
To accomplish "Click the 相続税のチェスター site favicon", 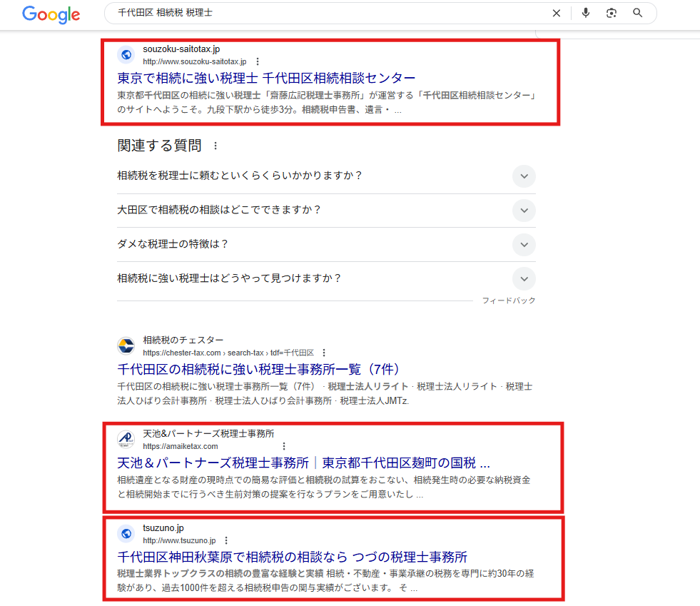I will pyautogui.click(x=126, y=345).
